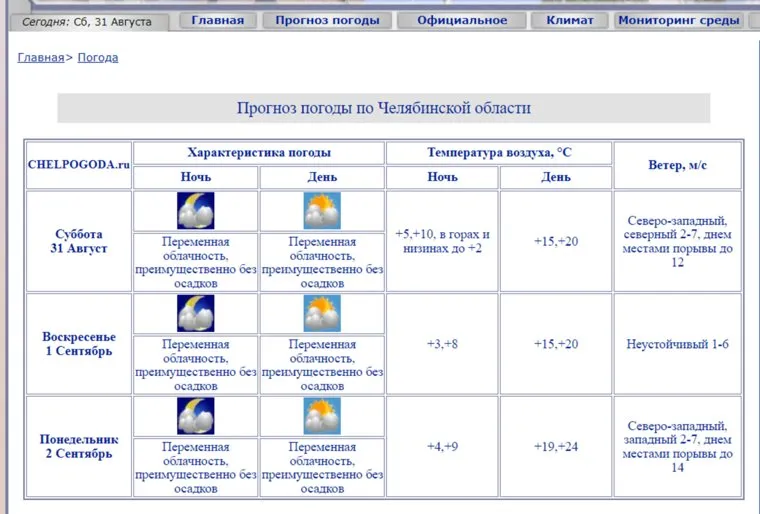Select the Воскресенье 1 Сентябрь row header
This screenshot has height=514, width=760.
(79, 344)
